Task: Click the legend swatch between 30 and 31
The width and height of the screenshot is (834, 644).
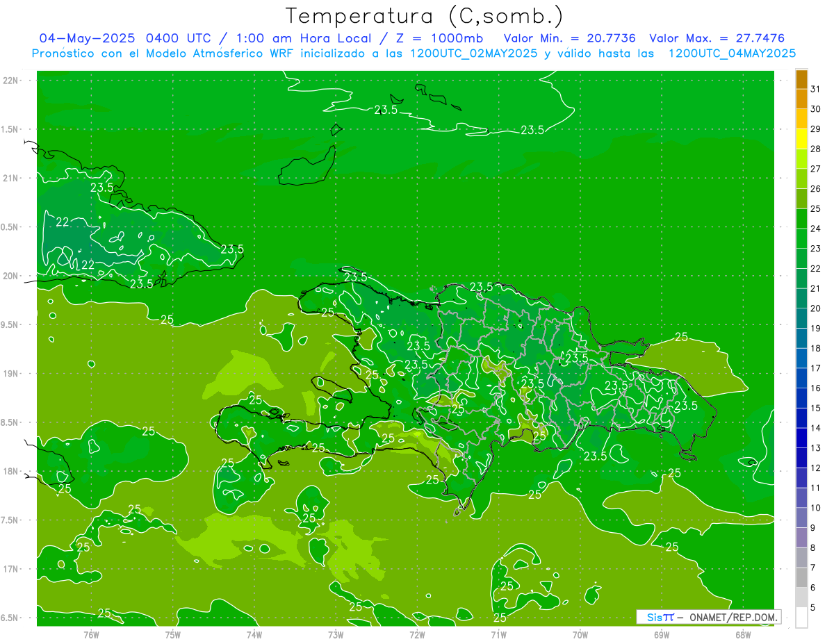Action: coord(801,99)
